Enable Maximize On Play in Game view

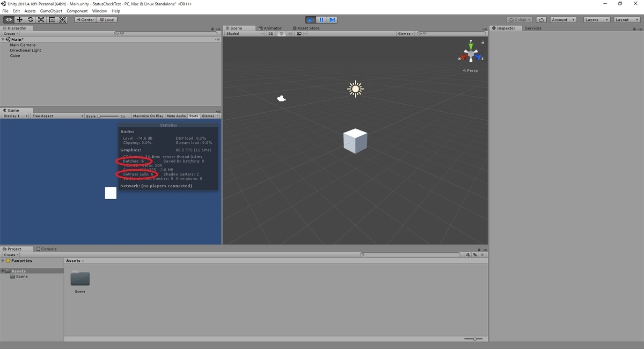(148, 115)
